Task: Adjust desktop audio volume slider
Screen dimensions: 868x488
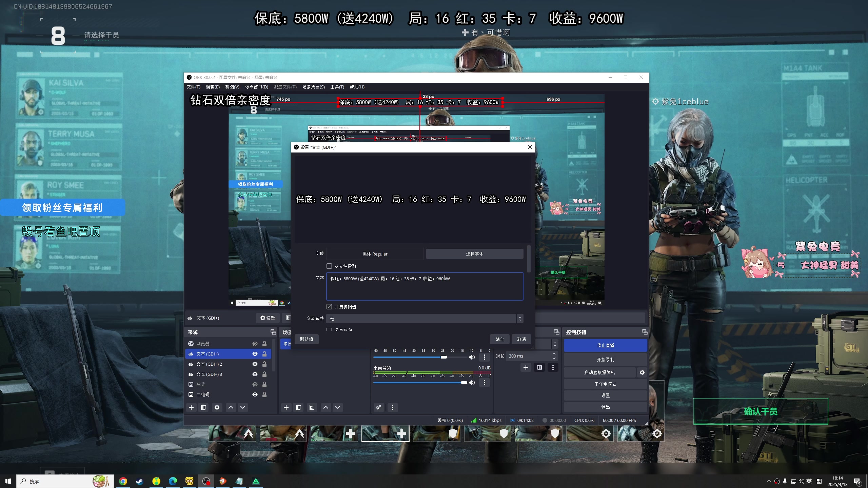Action: pos(420,383)
